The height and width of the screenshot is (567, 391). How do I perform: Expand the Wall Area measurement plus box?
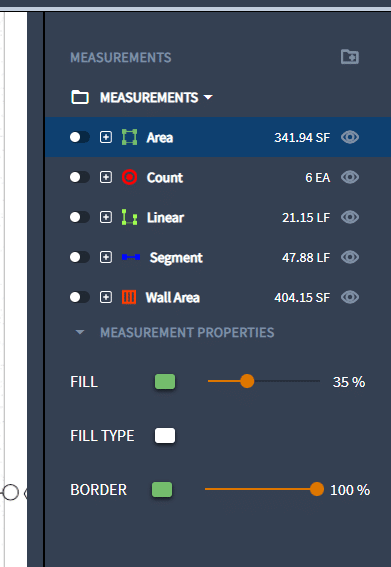pyautogui.click(x=106, y=297)
